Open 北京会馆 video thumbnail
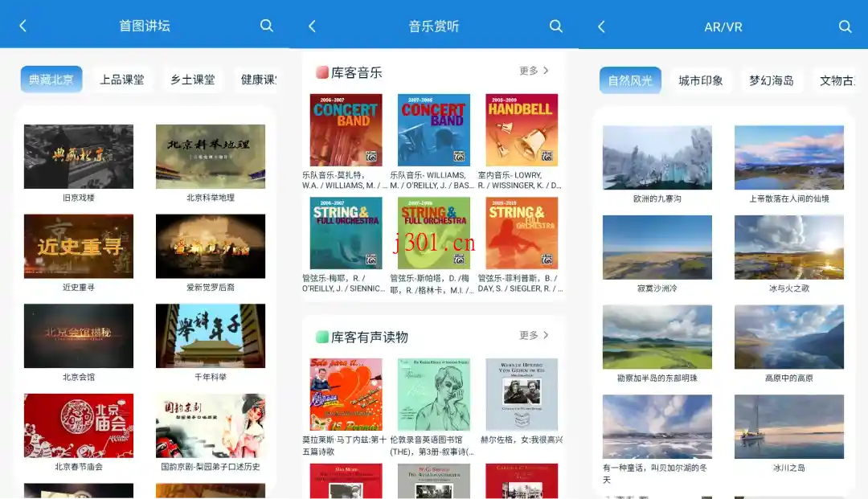868x499 pixels. [79, 336]
